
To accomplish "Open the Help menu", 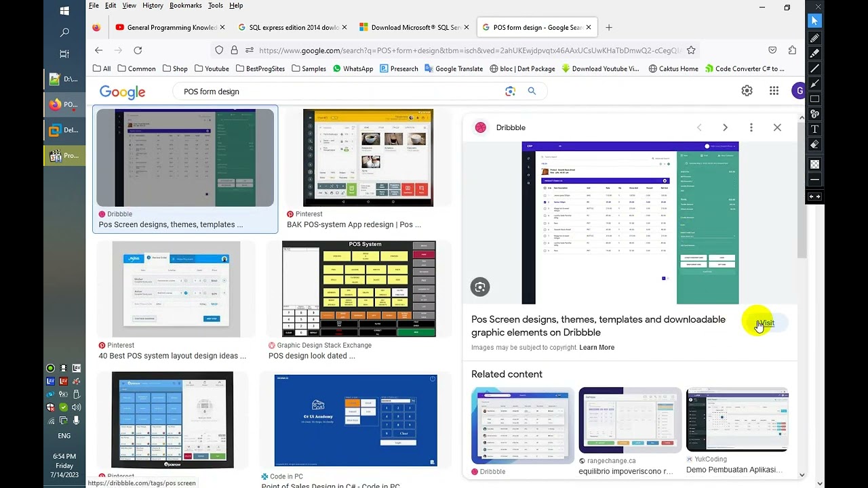I will (x=236, y=5).
